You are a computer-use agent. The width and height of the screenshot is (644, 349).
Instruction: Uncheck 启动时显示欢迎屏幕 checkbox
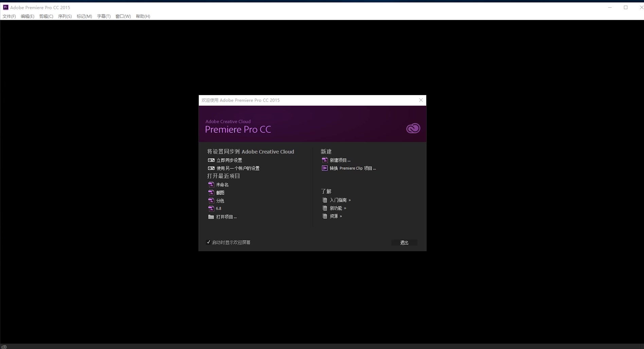[x=208, y=242]
